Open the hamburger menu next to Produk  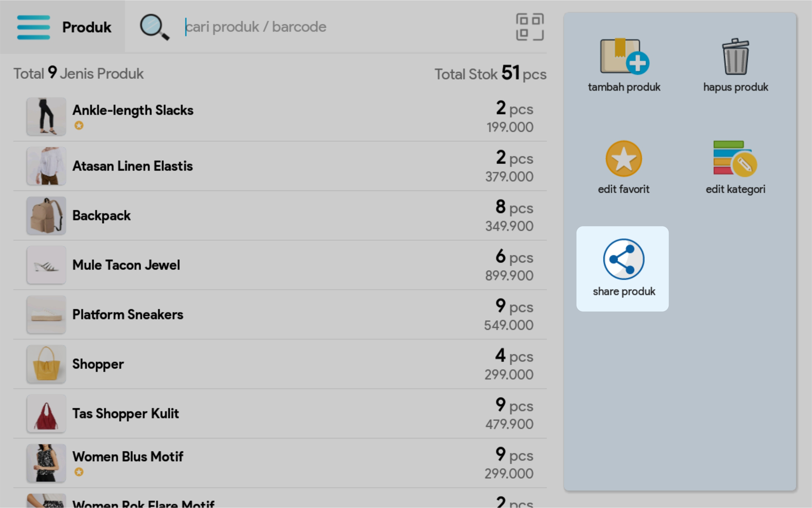(x=33, y=27)
